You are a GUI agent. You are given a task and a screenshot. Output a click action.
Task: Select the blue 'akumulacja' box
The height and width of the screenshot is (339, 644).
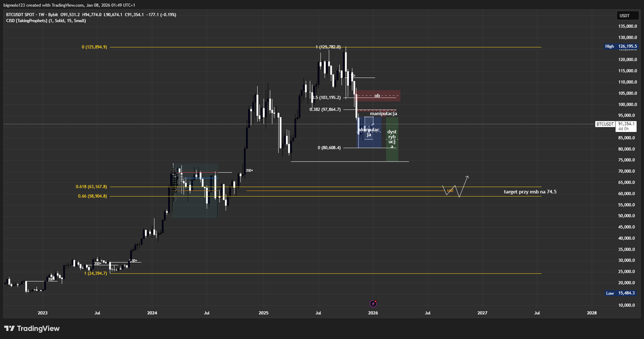coord(369,132)
